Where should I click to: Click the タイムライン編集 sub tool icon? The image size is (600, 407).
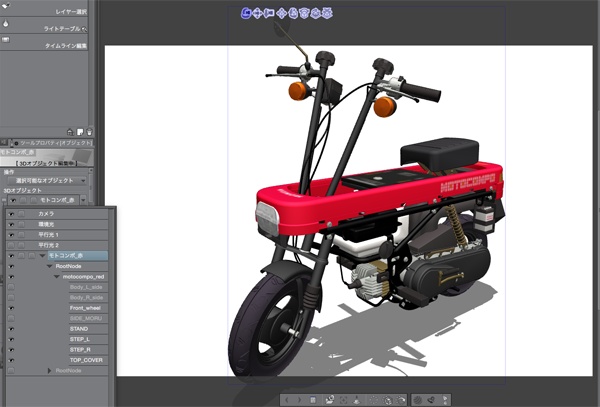[x=5, y=39]
